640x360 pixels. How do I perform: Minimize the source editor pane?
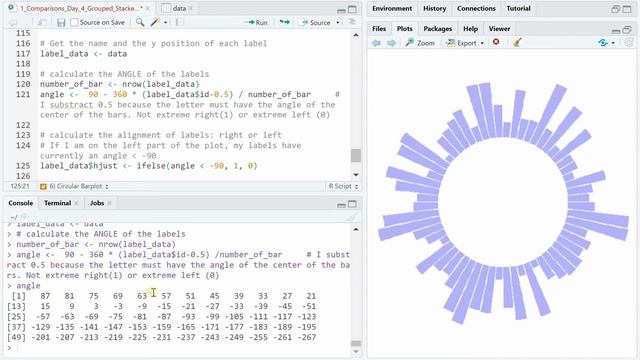(x=342, y=10)
